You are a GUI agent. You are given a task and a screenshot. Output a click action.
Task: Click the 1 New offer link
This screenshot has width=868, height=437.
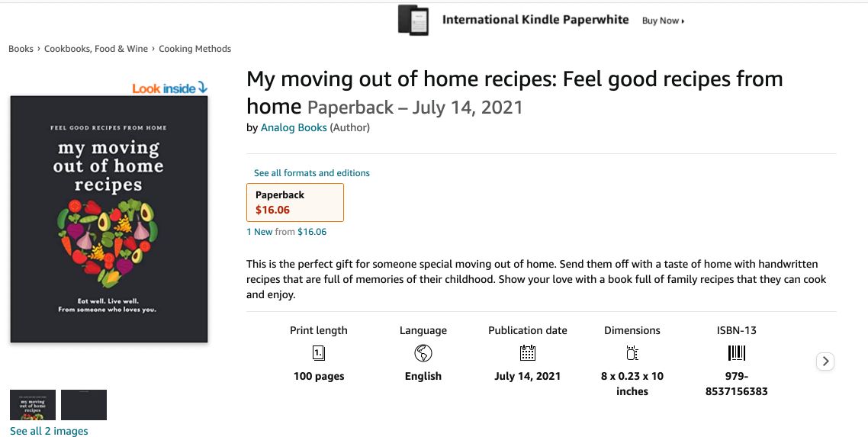(x=259, y=232)
